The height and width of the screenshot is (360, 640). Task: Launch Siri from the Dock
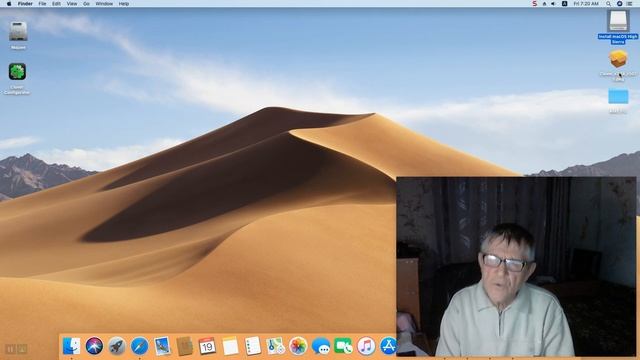pos(94,346)
